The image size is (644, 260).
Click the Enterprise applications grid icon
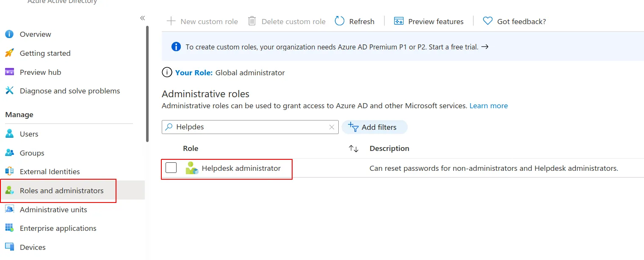(x=9, y=228)
